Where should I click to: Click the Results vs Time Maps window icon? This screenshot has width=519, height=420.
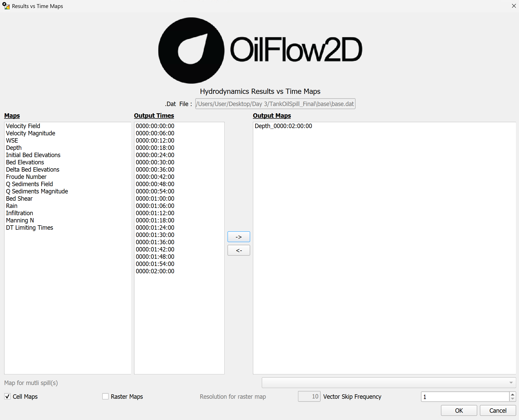point(6,6)
